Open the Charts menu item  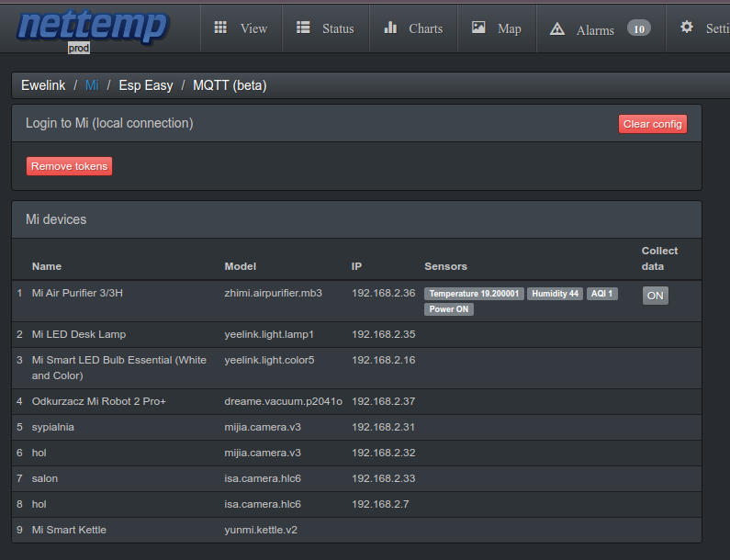[413, 28]
